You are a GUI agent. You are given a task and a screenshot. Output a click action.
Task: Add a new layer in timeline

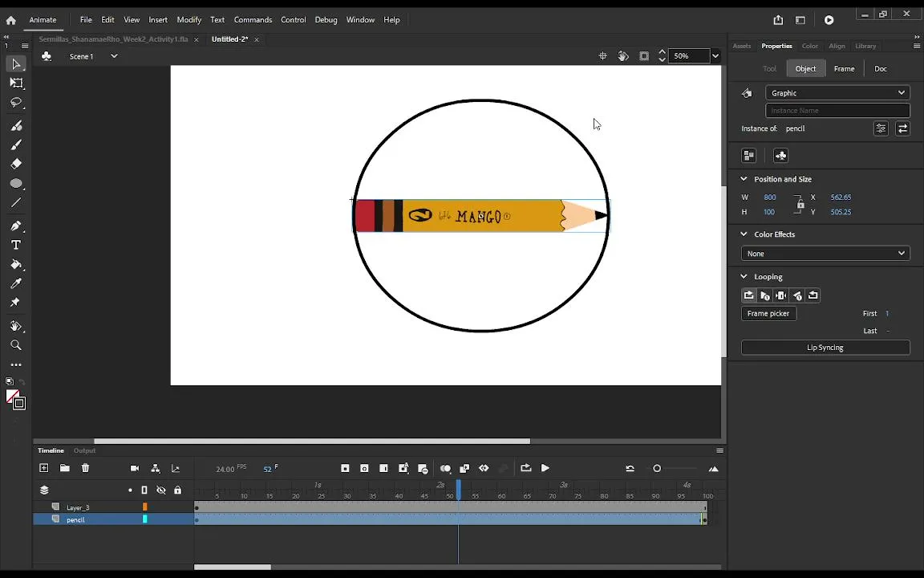click(43, 468)
